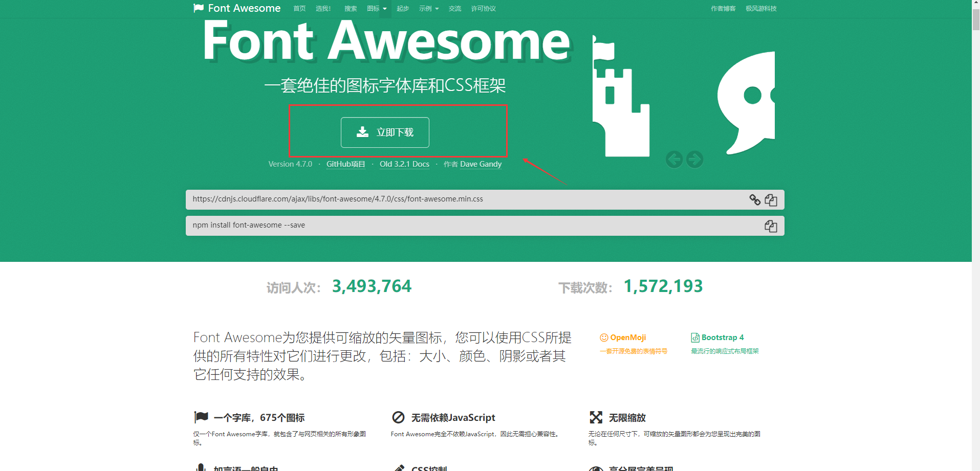Viewport: 980px width, 471px height.
Task: Expand the 图标 dropdown menu
Action: point(376,8)
